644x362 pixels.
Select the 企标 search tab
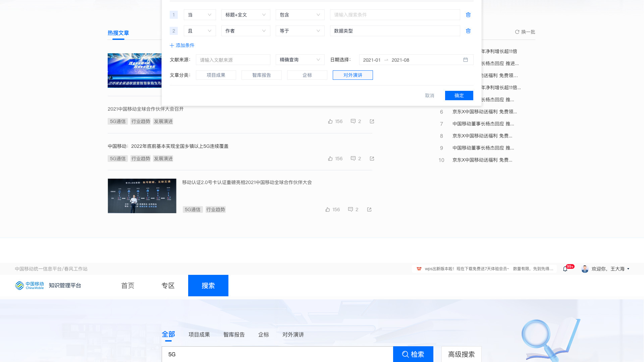[x=264, y=334]
